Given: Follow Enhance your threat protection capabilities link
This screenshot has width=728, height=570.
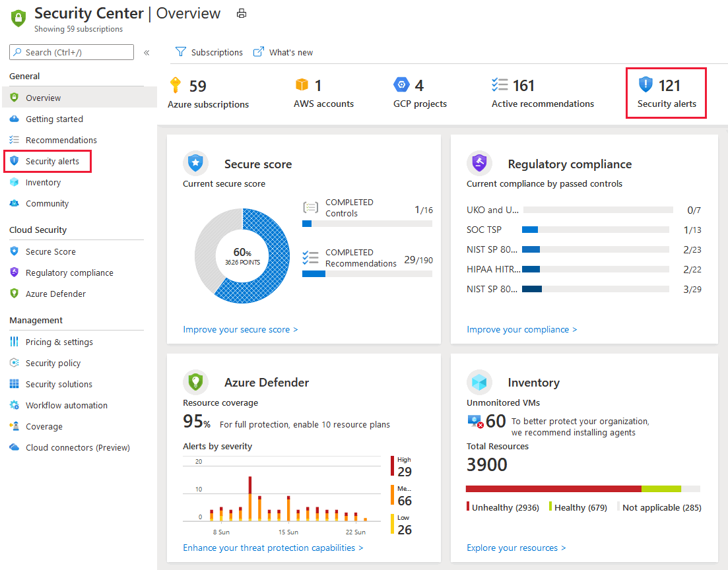Looking at the screenshot, I should tap(273, 548).
